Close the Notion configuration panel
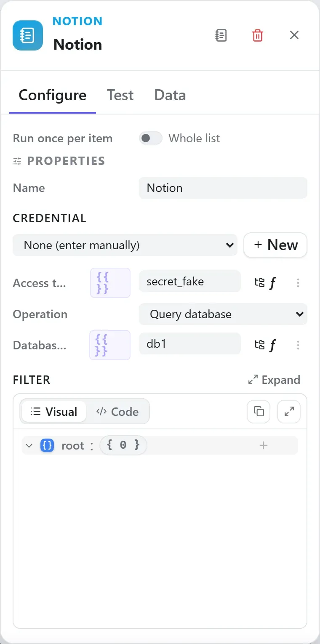 click(294, 35)
